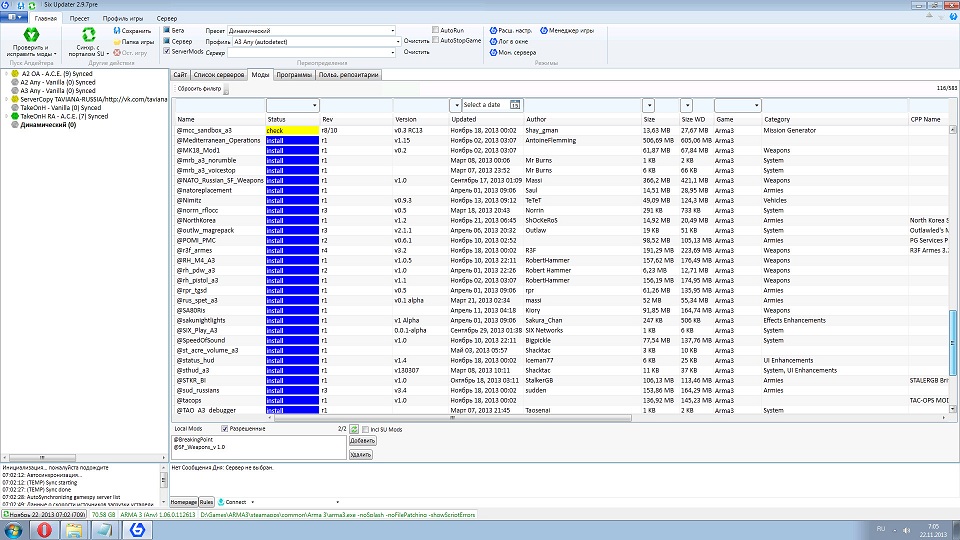960x540 pixels.
Task: Click the green 'Проверить и исправить моды' icon
Action: [x=32, y=36]
